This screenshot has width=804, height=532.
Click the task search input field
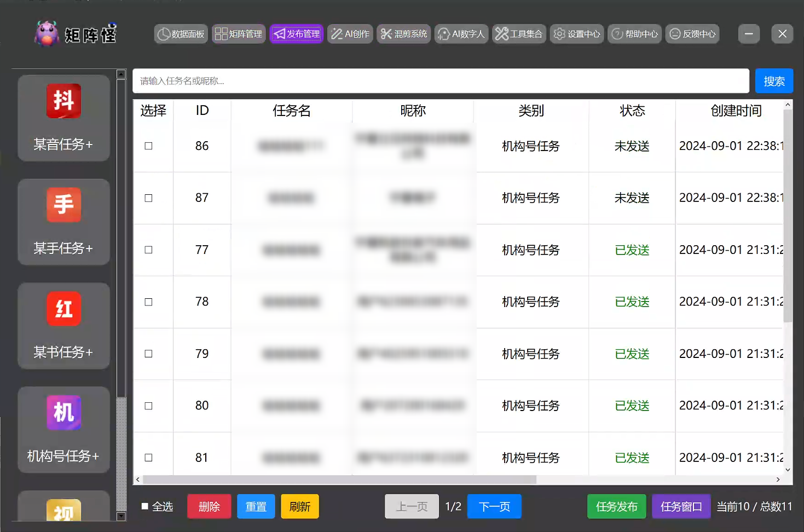pyautogui.click(x=441, y=81)
